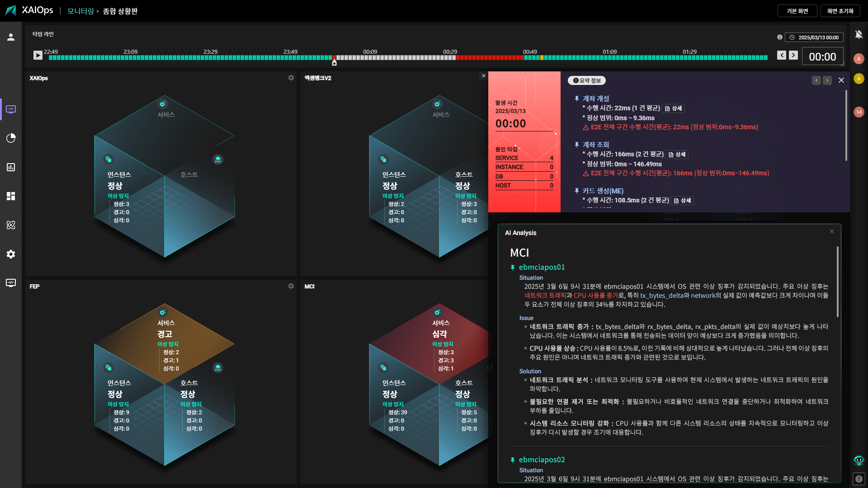Screen dimensions: 868x488
Task: Open the XAIOps panel settings gear
Action: click(x=291, y=78)
